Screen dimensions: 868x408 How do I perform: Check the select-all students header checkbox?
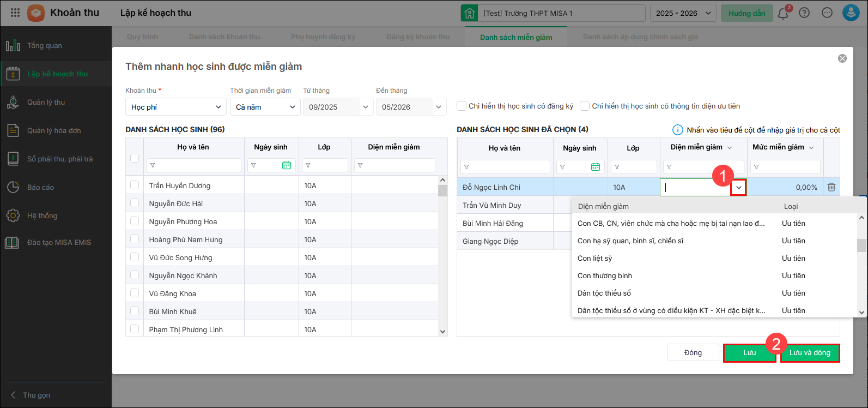point(135,158)
